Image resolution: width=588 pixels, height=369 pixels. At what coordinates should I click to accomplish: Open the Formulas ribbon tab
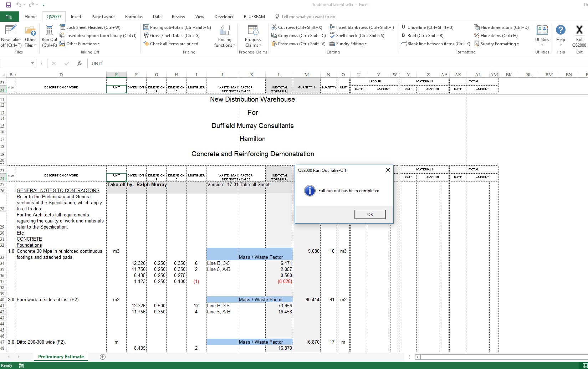click(x=134, y=17)
